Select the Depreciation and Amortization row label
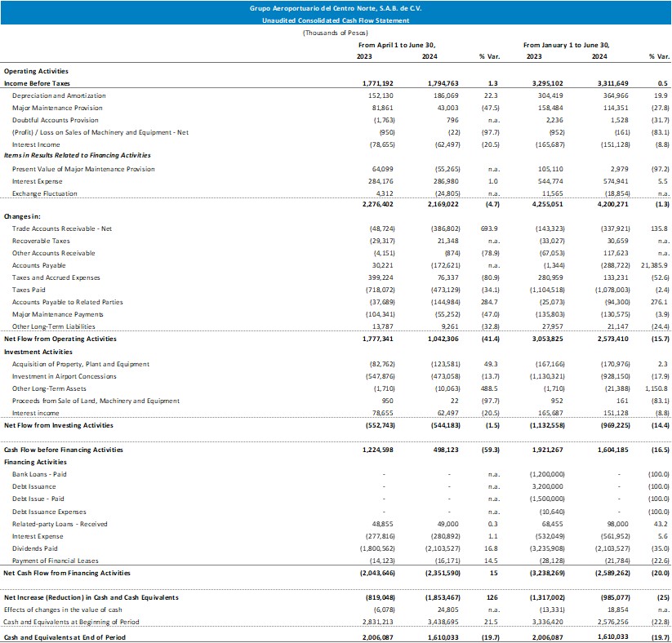672x643 pixels. tap(59, 95)
